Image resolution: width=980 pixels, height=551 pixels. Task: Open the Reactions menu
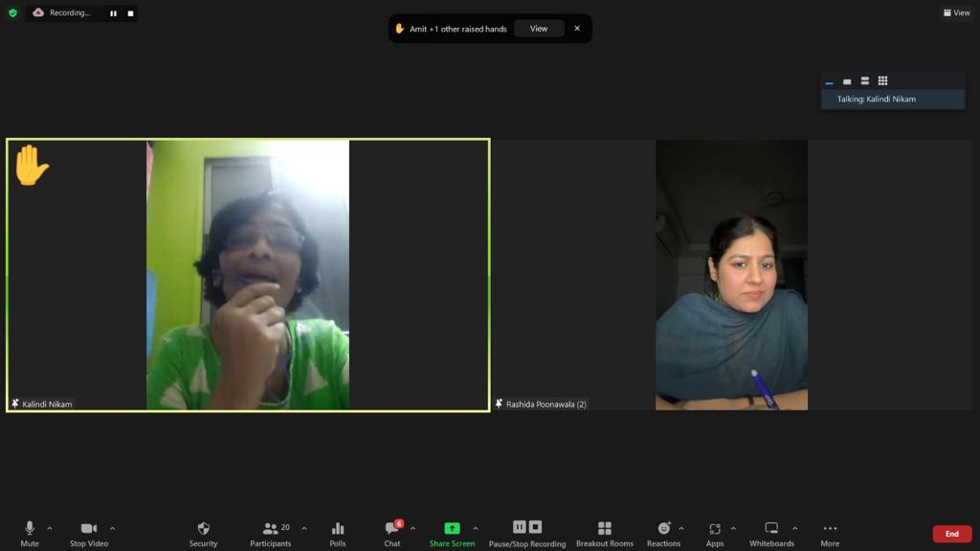point(664,534)
